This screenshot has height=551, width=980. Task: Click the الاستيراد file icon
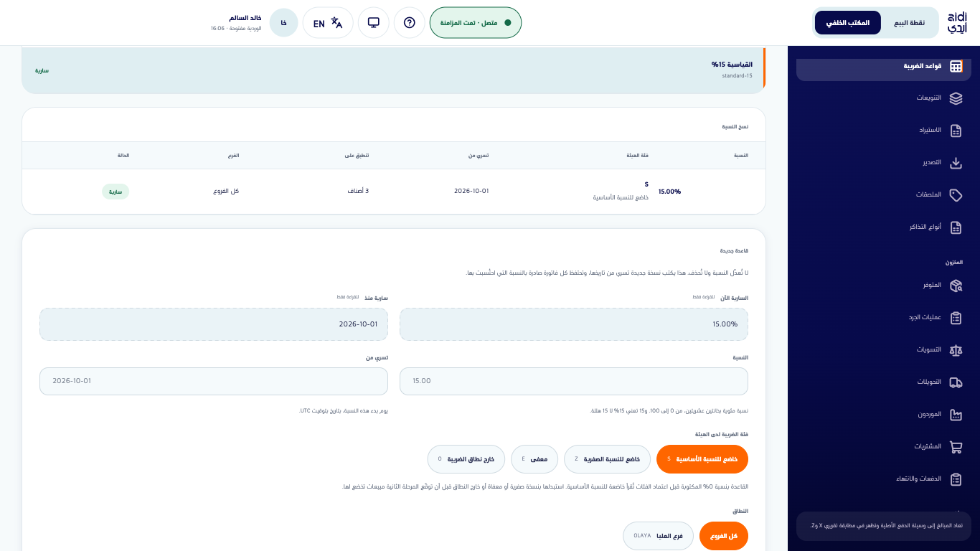(x=956, y=131)
